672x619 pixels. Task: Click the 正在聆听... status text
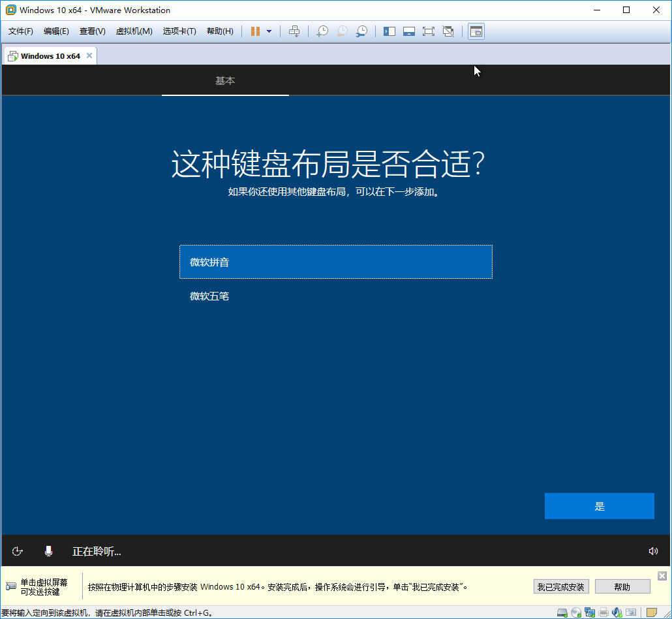pyautogui.click(x=97, y=552)
